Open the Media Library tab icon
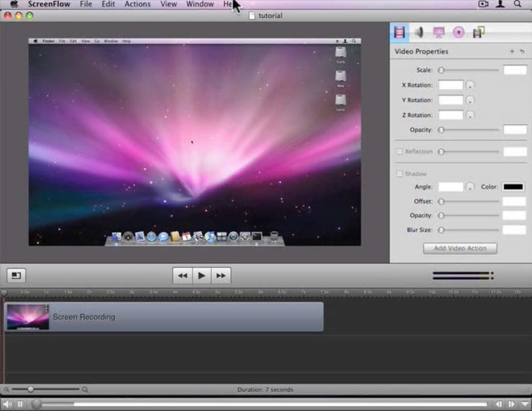This screenshot has height=411, width=532. coord(478,32)
